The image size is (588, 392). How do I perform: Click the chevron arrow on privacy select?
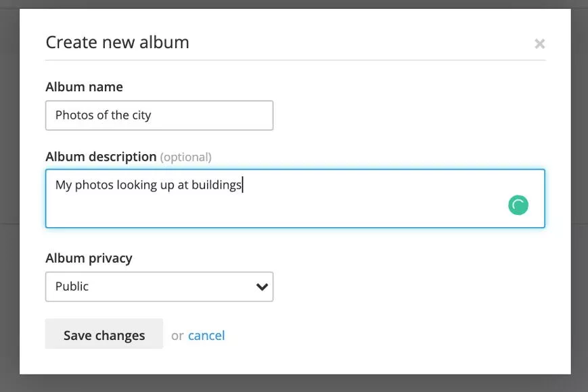pyautogui.click(x=262, y=287)
